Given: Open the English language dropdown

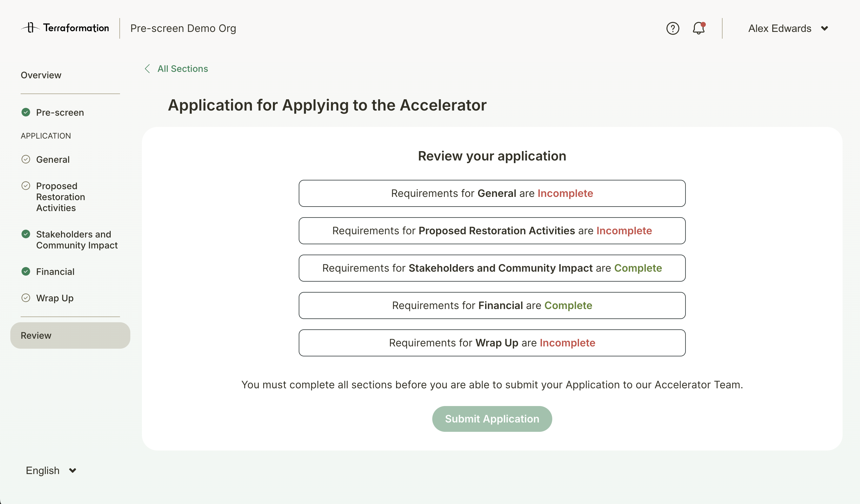Looking at the screenshot, I should pos(51,470).
